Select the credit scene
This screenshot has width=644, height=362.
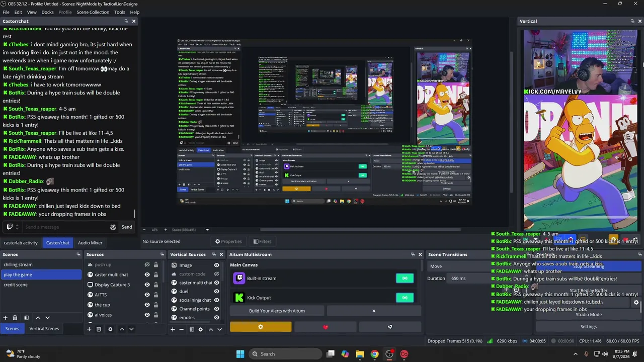pos(41,285)
